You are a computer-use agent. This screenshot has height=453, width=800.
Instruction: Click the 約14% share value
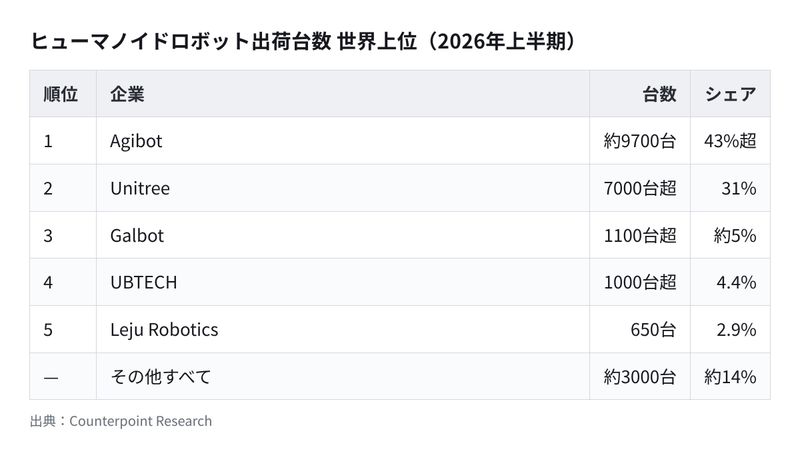(x=730, y=377)
